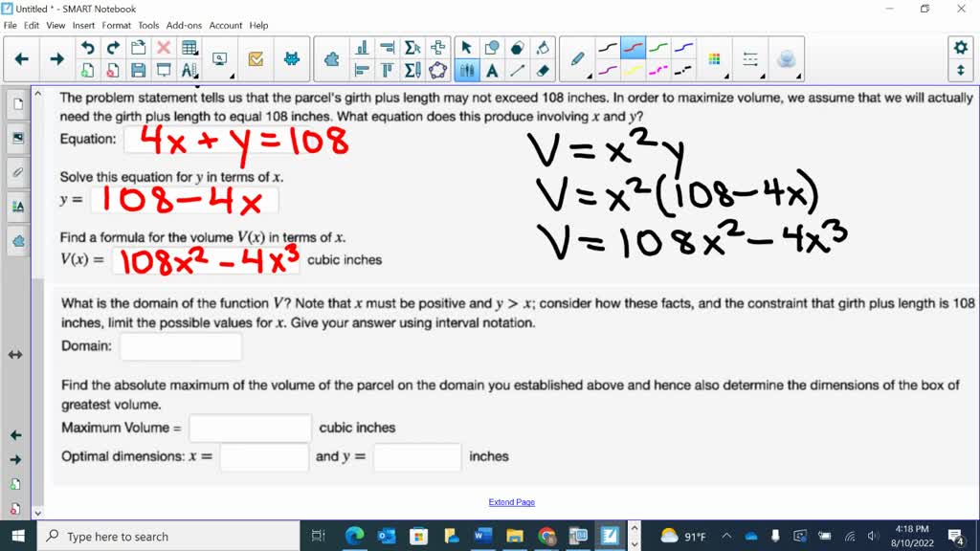This screenshot has height=551, width=980.
Task: Select the Text tool in toolbar
Action: [492, 70]
